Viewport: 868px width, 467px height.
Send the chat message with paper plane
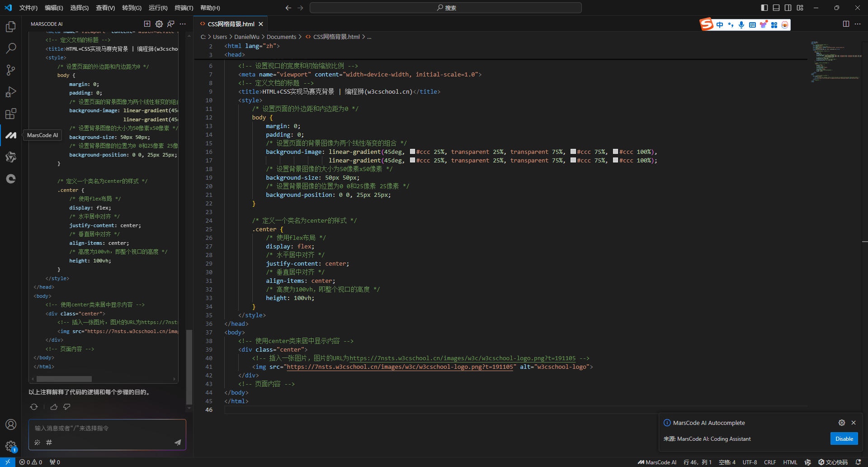(x=178, y=442)
